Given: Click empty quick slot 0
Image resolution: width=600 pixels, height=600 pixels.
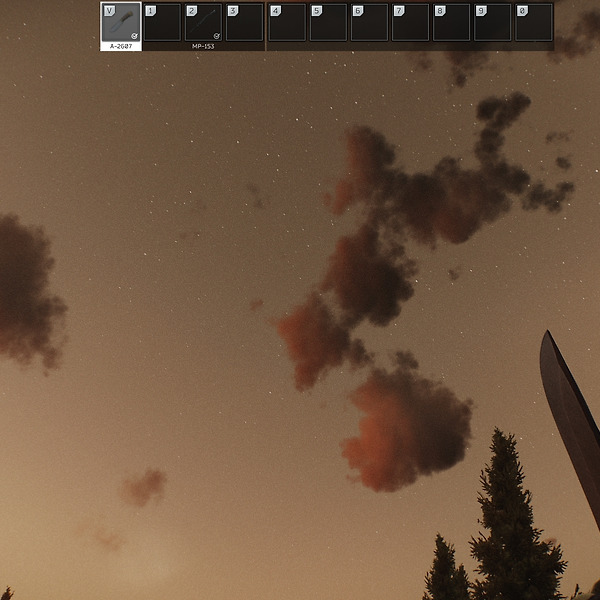Looking at the screenshot, I should [534, 22].
